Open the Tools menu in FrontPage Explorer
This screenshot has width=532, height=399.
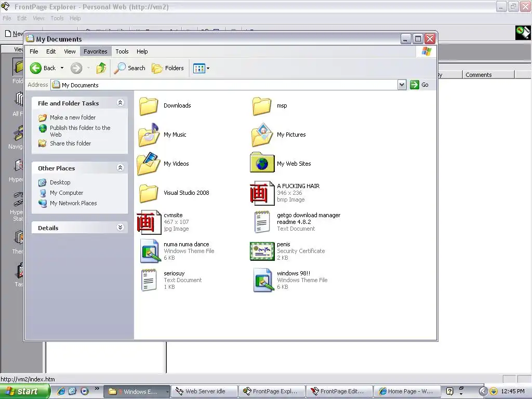tap(57, 18)
